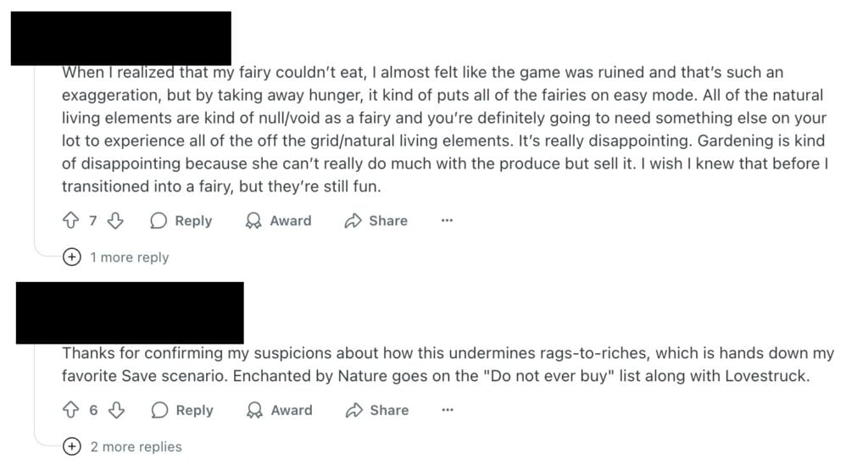The width and height of the screenshot is (868, 476).
Task: Upvote the rags-to-riches comment
Action: 70,410
